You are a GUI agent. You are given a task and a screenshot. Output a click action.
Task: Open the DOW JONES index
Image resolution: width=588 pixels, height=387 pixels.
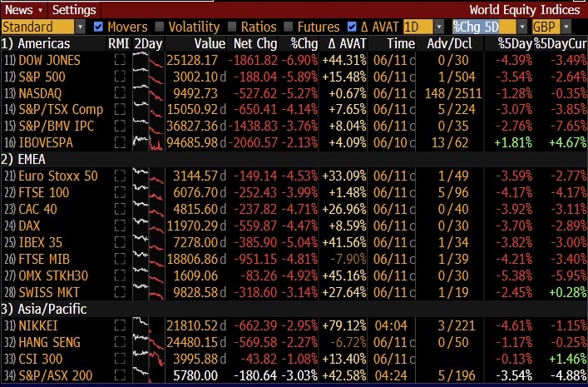49,60
